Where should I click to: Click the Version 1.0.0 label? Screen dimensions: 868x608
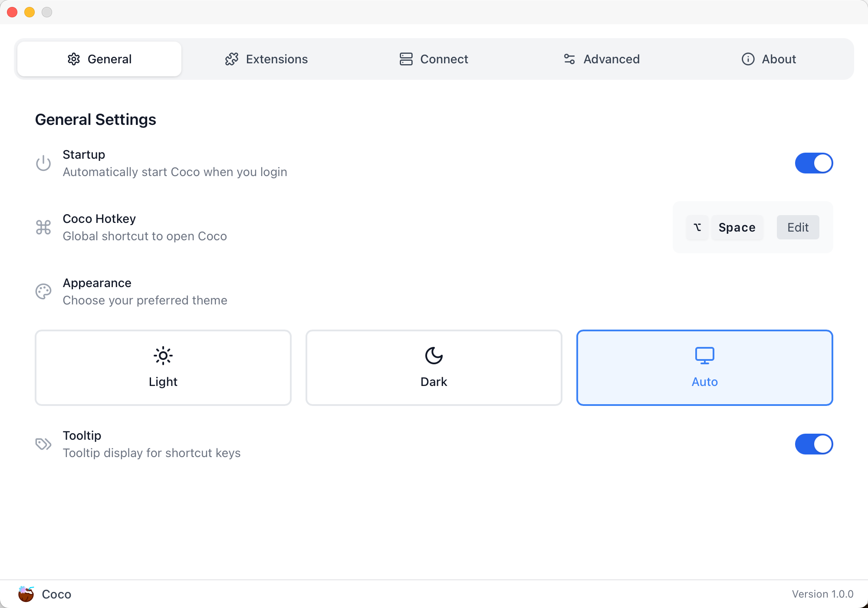(822, 594)
